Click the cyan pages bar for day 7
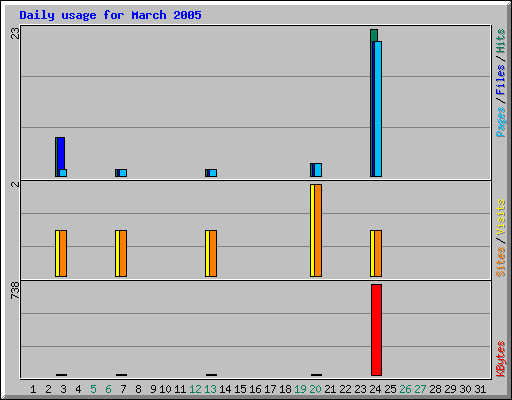The image size is (512, 400). 123,173
